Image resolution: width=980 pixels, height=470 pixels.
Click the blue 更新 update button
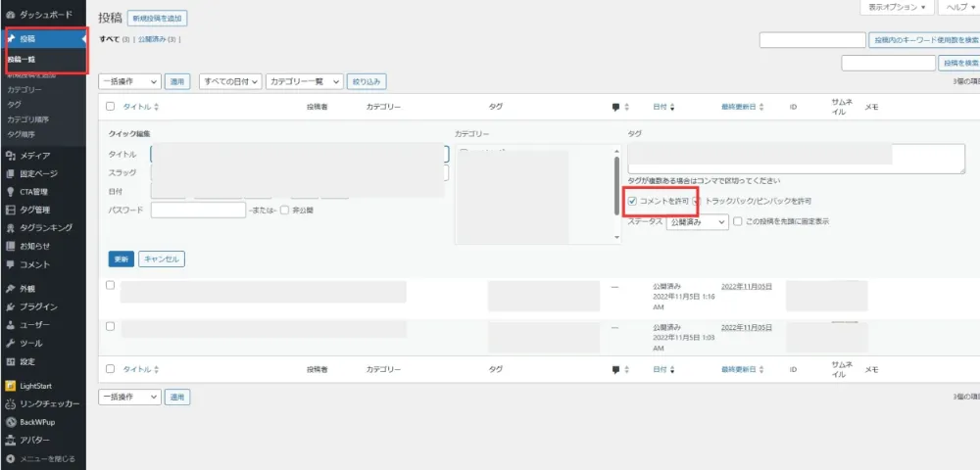coord(122,259)
